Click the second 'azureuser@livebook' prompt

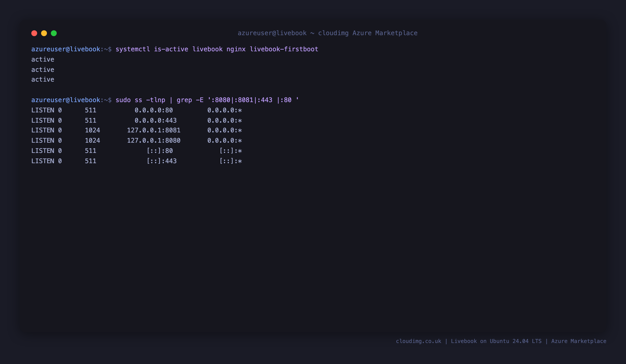coord(66,100)
